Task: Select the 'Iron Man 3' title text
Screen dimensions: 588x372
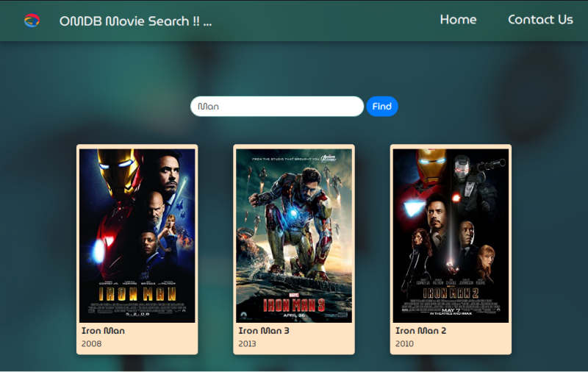Action: click(264, 331)
